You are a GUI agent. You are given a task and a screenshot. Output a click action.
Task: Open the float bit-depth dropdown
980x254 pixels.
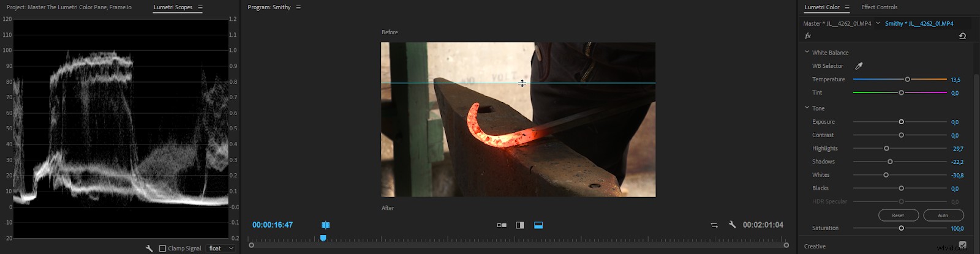click(221, 248)
